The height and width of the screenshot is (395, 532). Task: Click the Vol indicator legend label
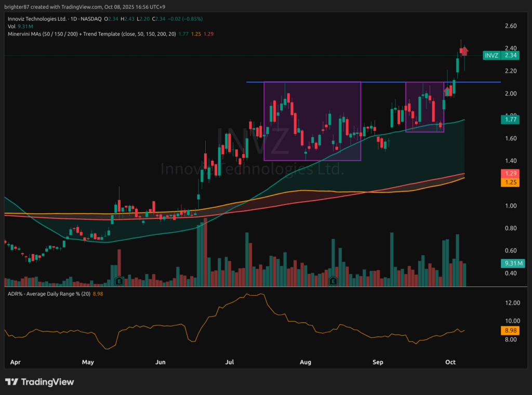[x=11, y=26]
